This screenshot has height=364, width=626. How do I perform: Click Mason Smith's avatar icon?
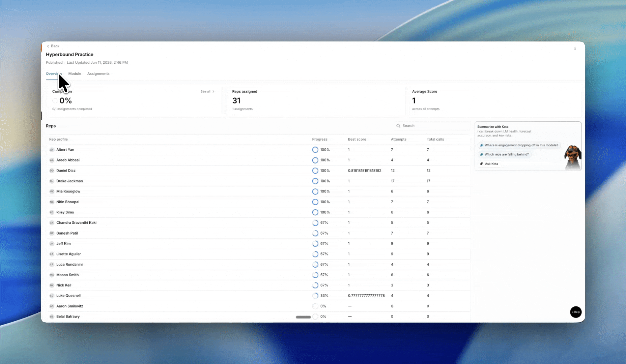click(52, 275)
